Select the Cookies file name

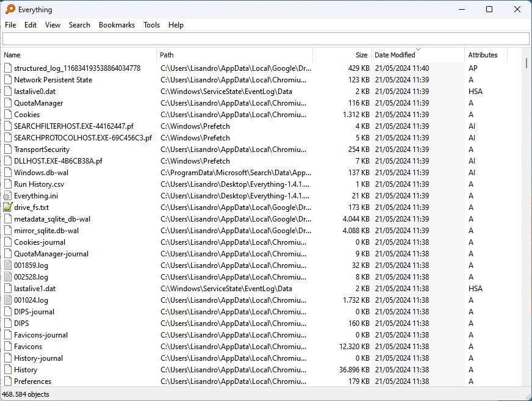click(27, 115)
